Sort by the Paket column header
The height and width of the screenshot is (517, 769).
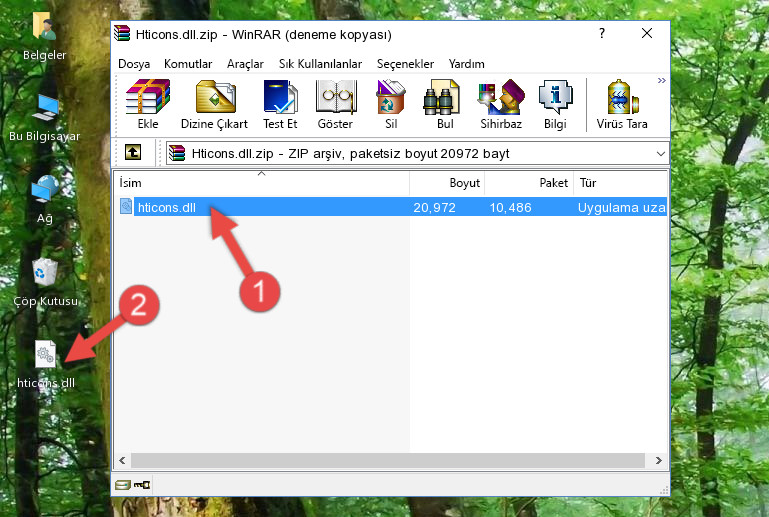[x=529, y=183]
